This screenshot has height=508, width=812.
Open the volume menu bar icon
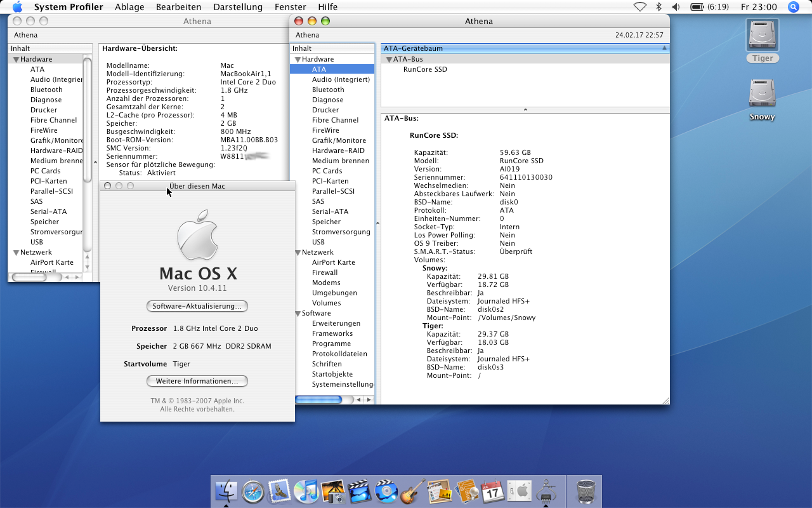click(676, 7)
